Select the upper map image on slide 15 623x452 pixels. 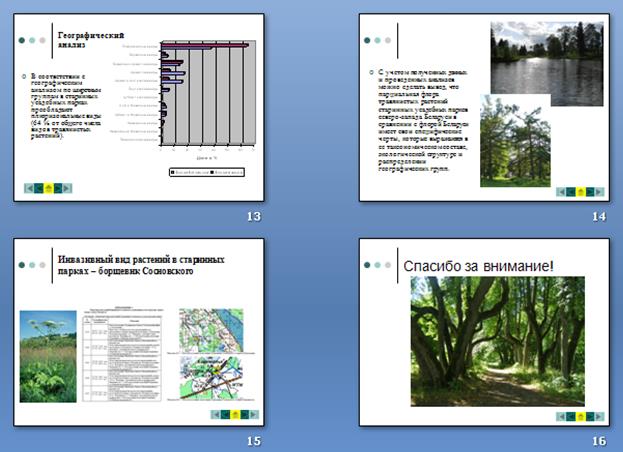(x=210, y=329)
